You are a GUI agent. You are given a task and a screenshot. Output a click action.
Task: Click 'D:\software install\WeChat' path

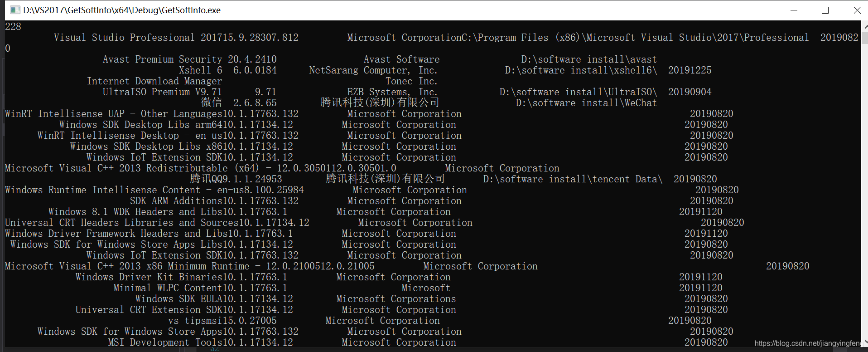tap(586, 103)
